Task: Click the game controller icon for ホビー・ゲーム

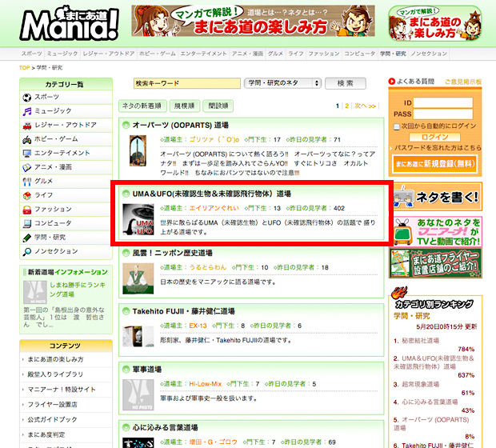Action: click(27, 139)
